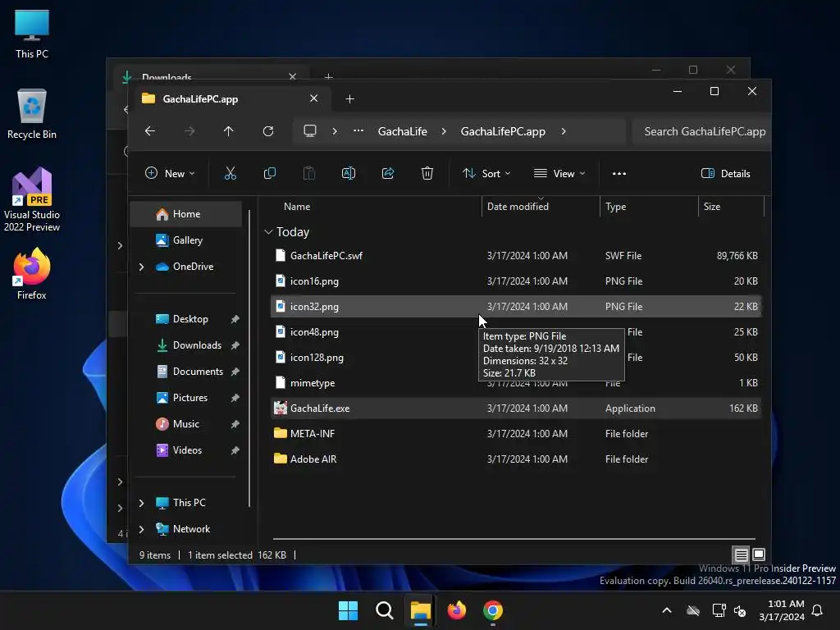Open File Explorer from the taskbar
840x630 pixels.
coord(421,610)
